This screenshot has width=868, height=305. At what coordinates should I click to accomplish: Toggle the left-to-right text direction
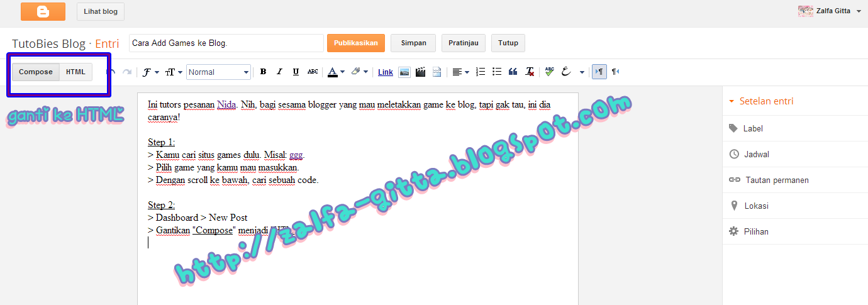point(599,72)
